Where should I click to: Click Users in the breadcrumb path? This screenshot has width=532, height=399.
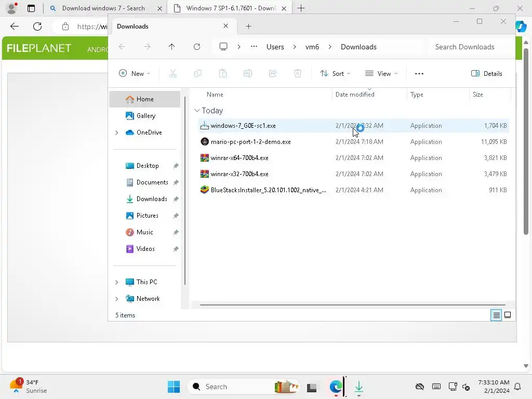pos(275,47)
